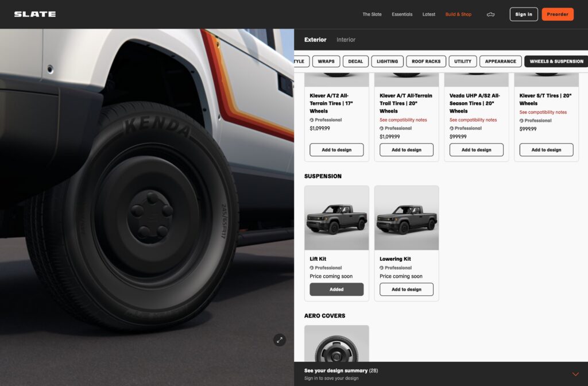Click the Preorder button
This screenshot has height=386, width=588.
click(557, 14)
